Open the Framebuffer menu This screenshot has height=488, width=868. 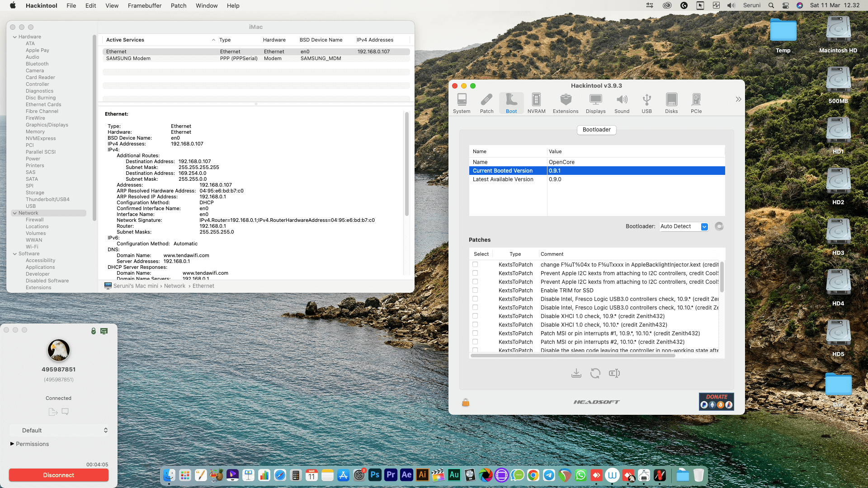point(145,5)
